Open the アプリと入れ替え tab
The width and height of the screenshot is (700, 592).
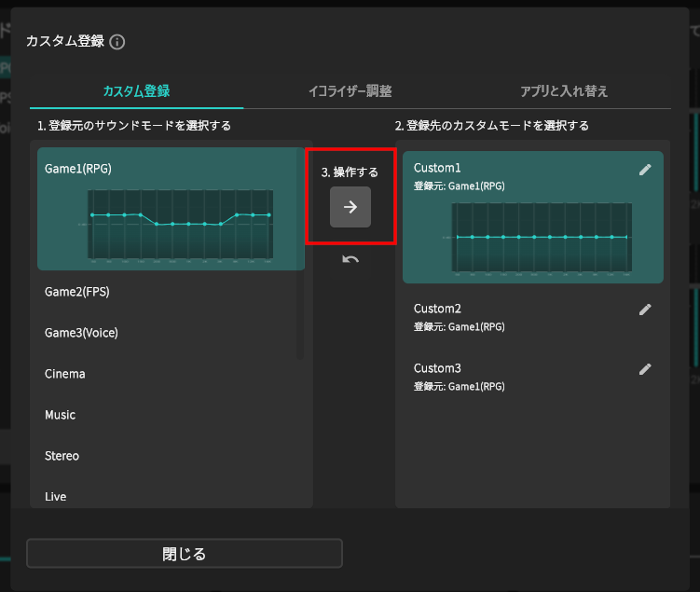click(563, 91)
